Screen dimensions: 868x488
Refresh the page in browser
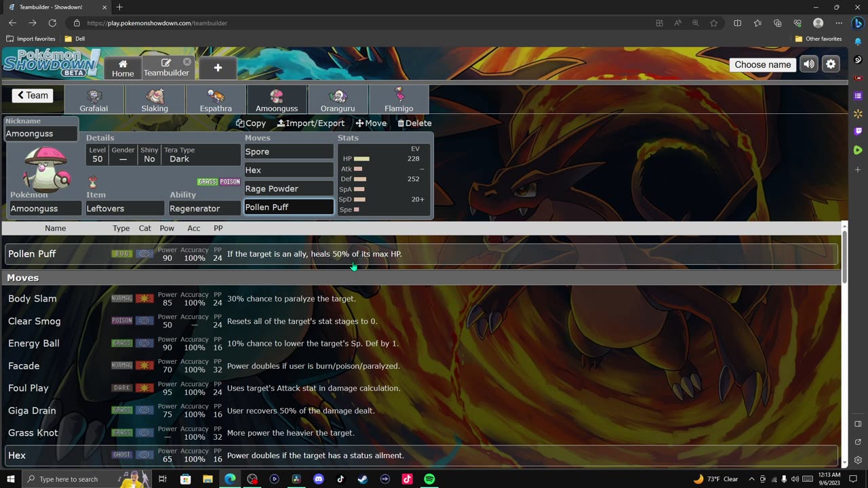click(x=52, y=23)
